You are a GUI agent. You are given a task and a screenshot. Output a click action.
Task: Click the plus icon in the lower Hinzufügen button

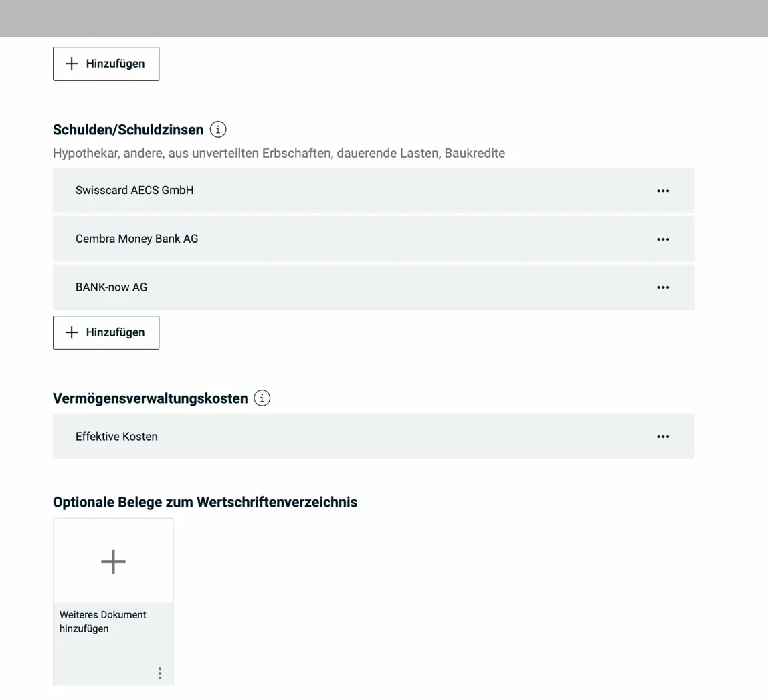pyautogui.click(x=72, y=332)
